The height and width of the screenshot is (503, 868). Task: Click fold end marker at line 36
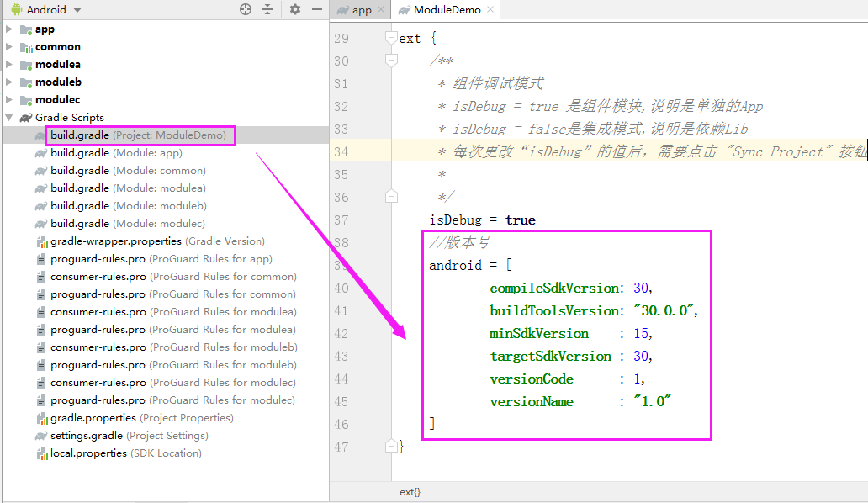click(x=391, y=196)
